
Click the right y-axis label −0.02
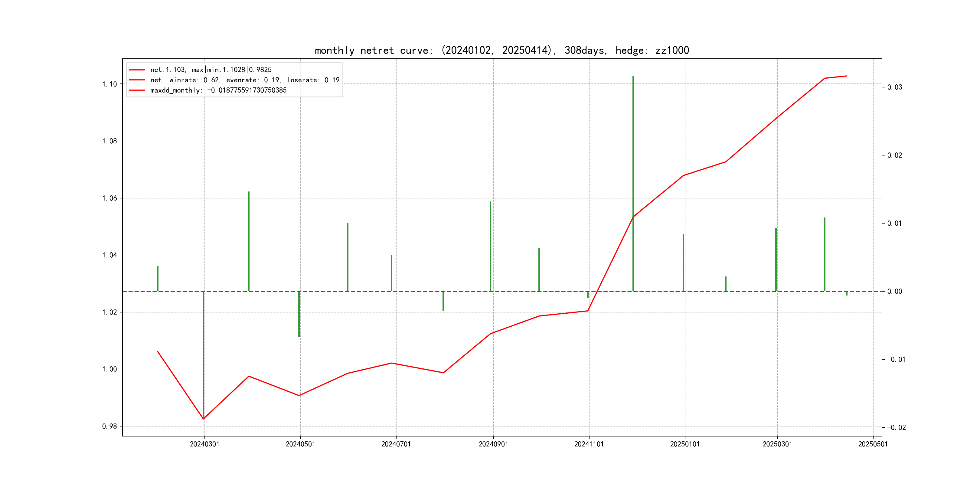pyautogui.click(x=896, y=427)
